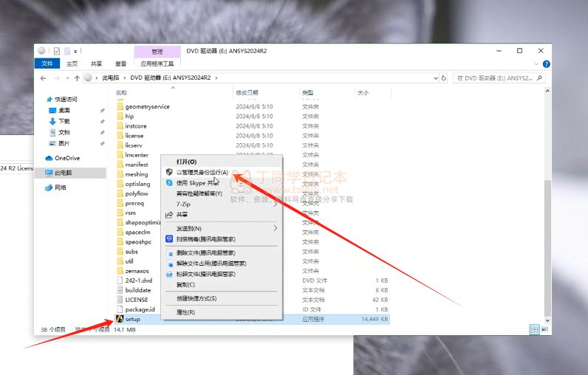
Task: Choose 兼容性疑难解答(Y) menu entry
Action: [222, 193]
